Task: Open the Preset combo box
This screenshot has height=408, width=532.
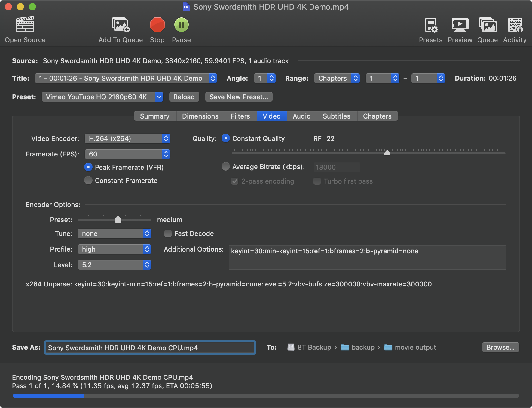Action: click(102, 97)
